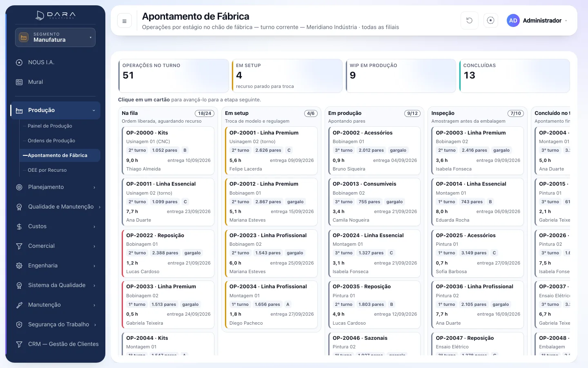Click the Qualidade e Manutenção badge icon
588x368 pixels.
pyautogui.click(x=19, y=207)
